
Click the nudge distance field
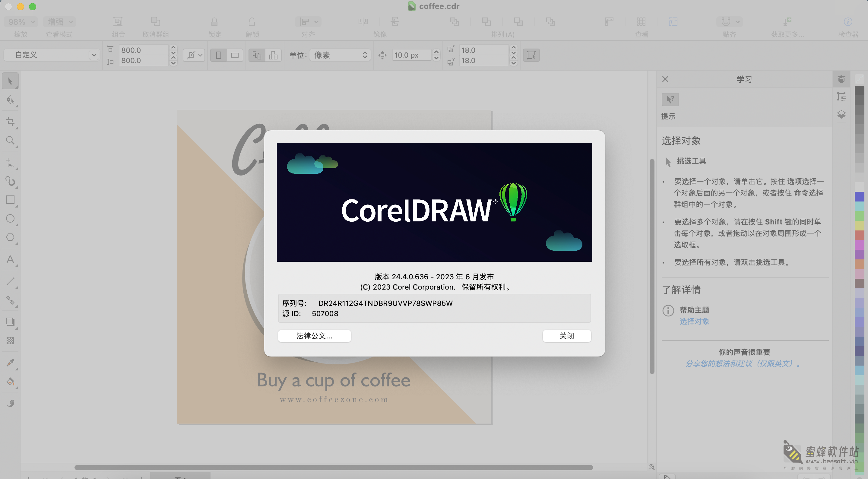[x=412, y=55]
